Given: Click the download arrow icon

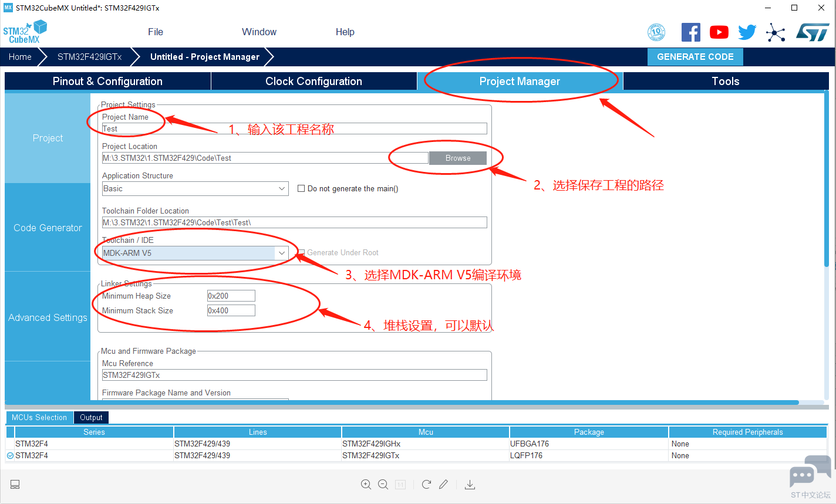Looking at the screenshot, I should [470, 485].
